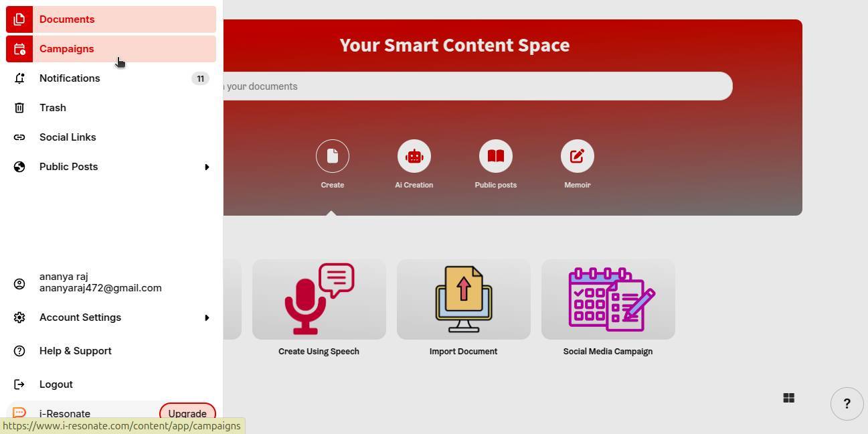
Task: Click the Create Using Speech microphone tile
Action: pos(319,299)
